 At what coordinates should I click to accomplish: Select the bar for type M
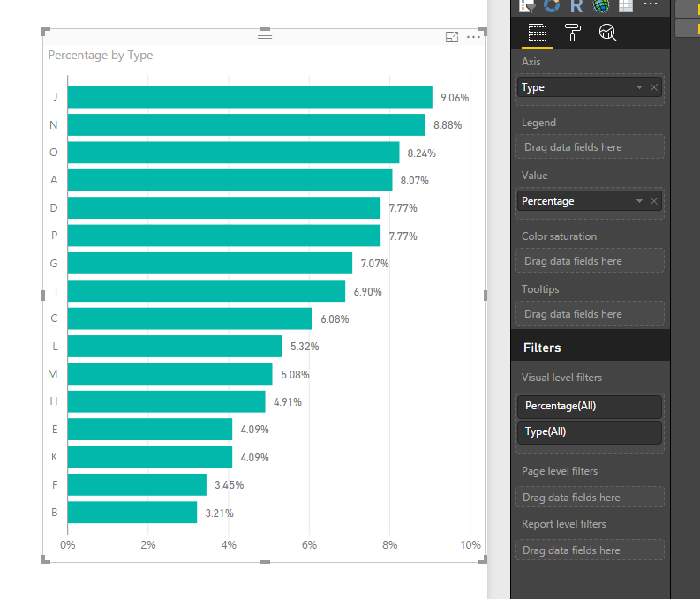click(x=170, y=374)
